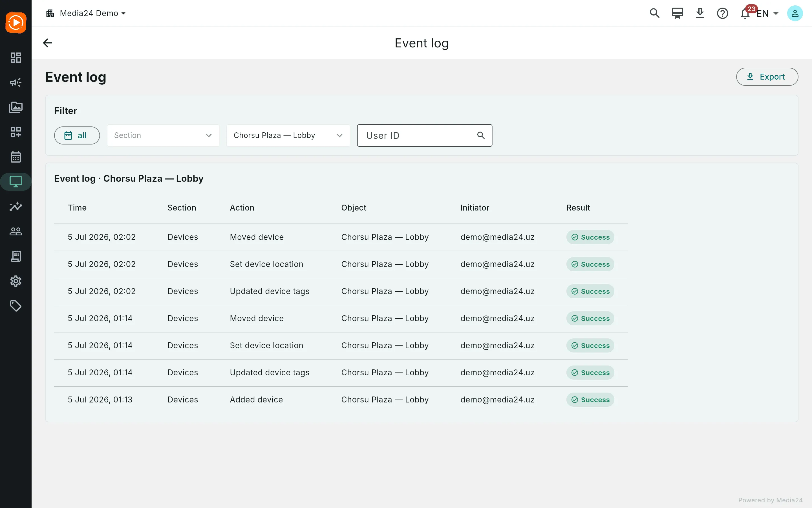Image resolution: width=812 pixels, height=508 pixels.
Task: Click the 'all' date filter button
Action: click(x=77, y=135)
